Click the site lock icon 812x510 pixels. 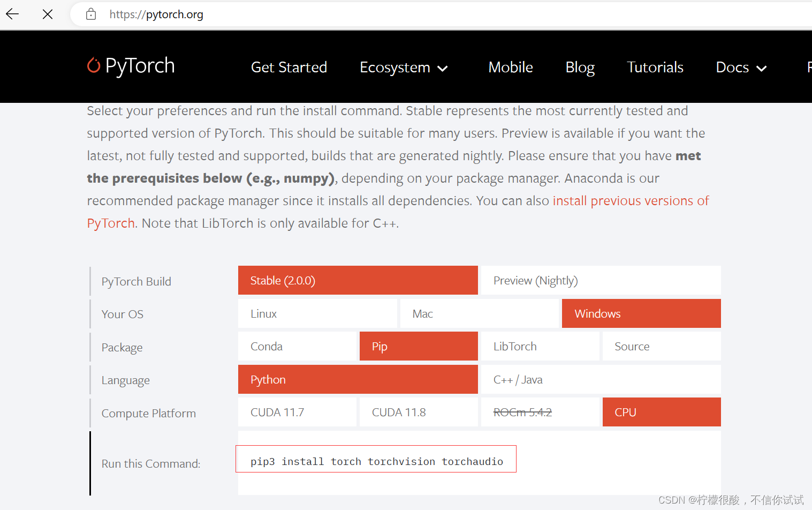point(91,14)
